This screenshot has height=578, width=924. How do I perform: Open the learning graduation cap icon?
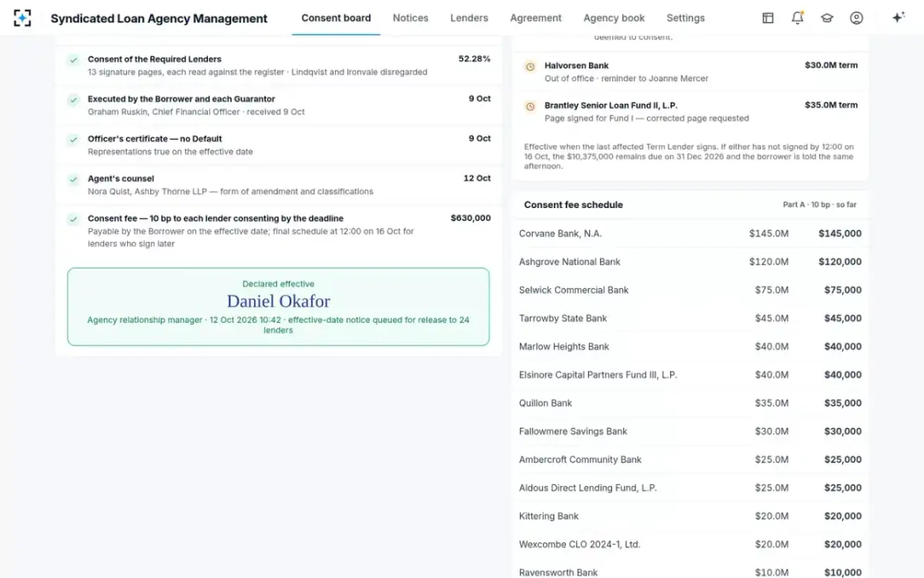click(827, 18)
